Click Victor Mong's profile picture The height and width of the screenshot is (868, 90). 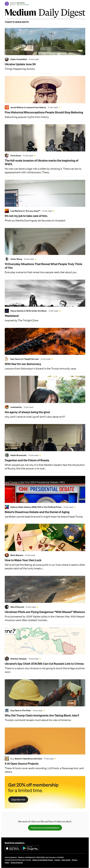click(7, 259)
